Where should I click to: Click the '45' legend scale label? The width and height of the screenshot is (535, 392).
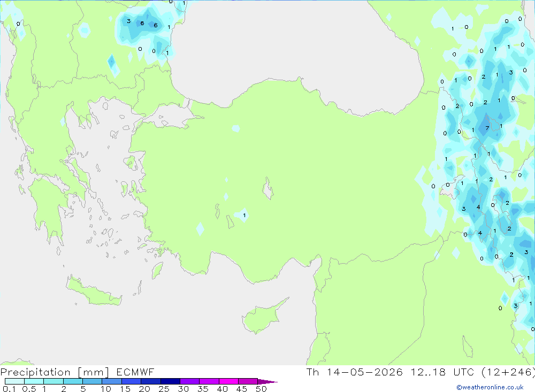(x=242, y=389)
